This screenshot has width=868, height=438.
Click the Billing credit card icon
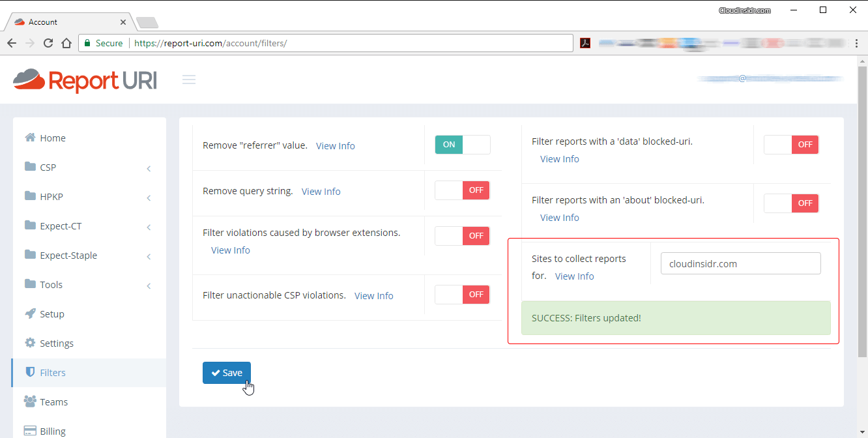30,431
